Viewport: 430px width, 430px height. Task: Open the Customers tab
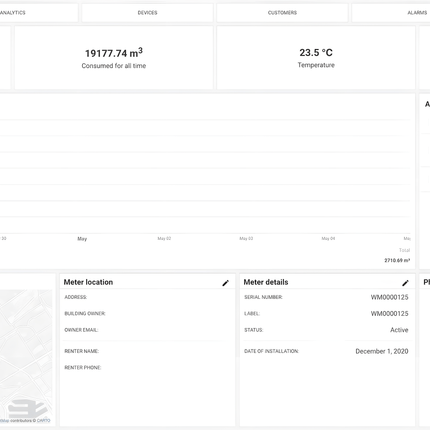[282, 13]
